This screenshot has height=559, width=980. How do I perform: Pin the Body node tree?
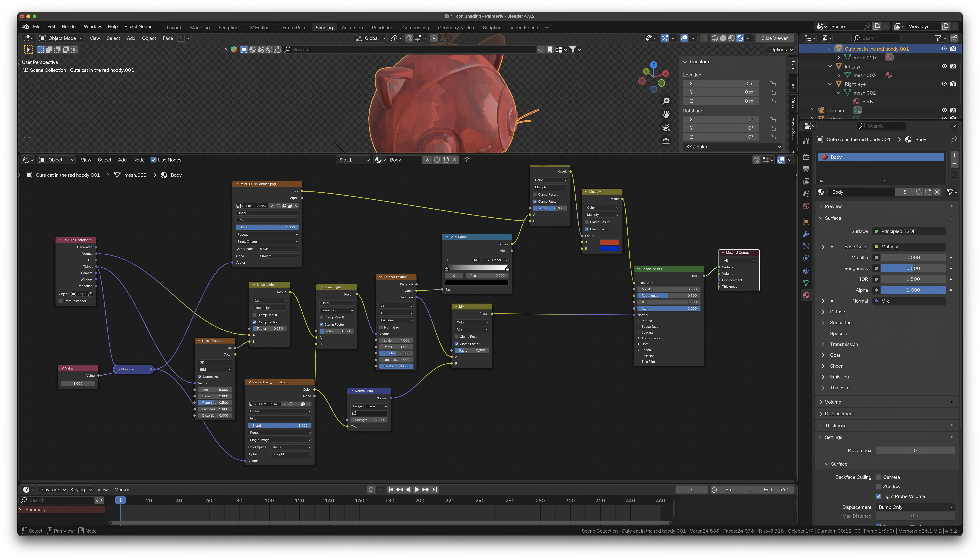[x=466, y=160]
